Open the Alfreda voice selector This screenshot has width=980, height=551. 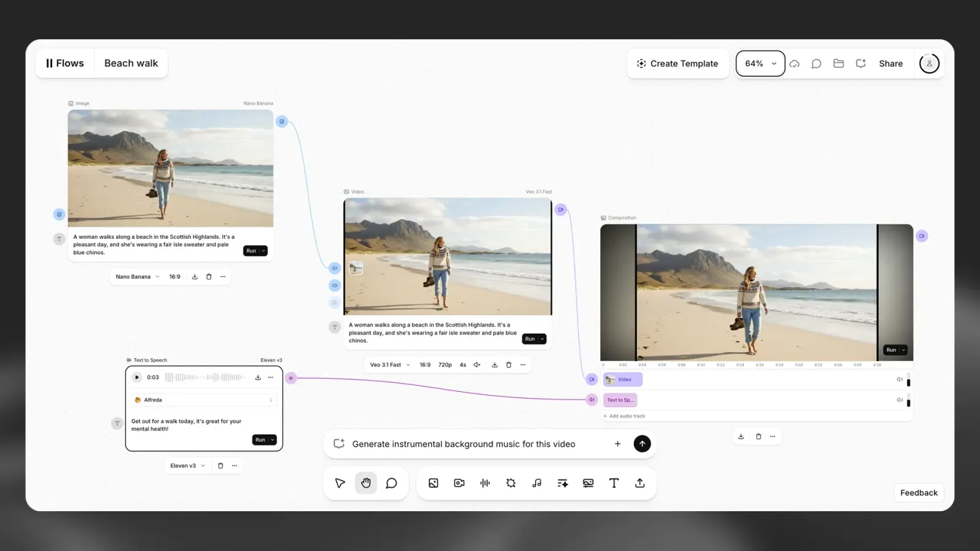(x=204, y=400)
